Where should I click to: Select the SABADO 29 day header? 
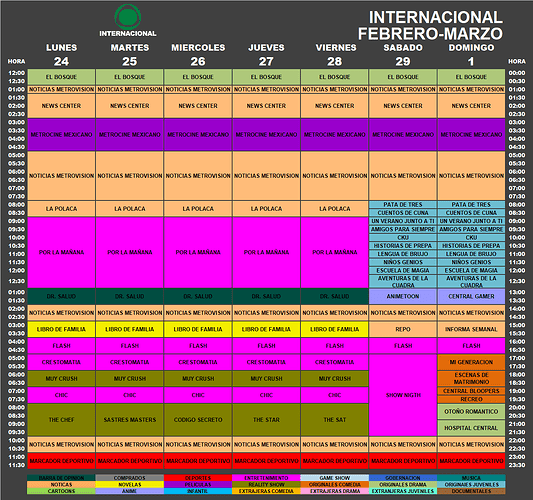pos(403,54)
